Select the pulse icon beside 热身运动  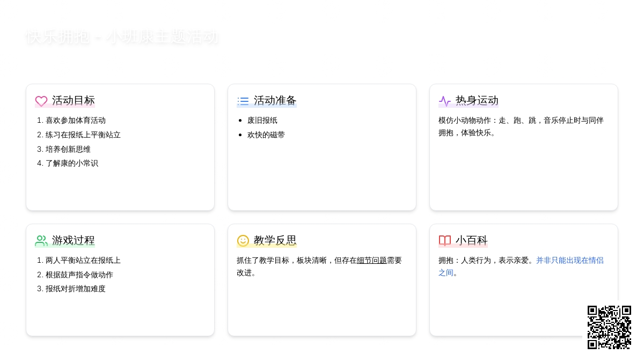(445, 101)
